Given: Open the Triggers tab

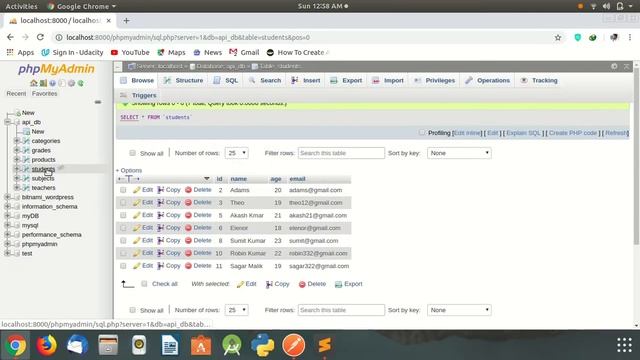Looking at the screenshot, I should (138, 95).
